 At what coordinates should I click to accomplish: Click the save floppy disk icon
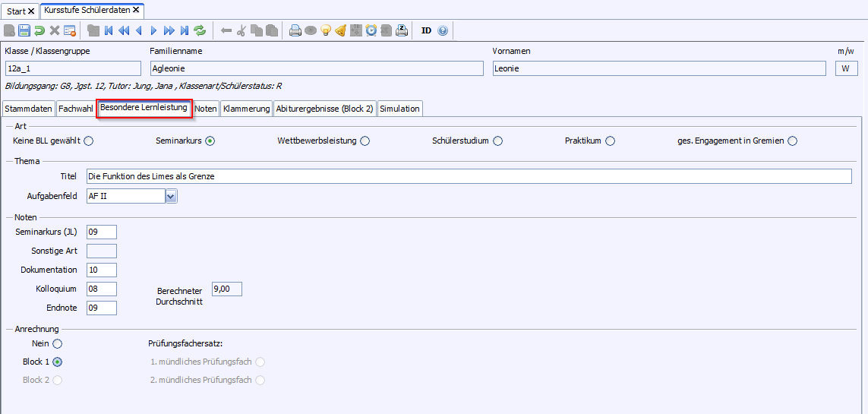click(x=24, y=31)
